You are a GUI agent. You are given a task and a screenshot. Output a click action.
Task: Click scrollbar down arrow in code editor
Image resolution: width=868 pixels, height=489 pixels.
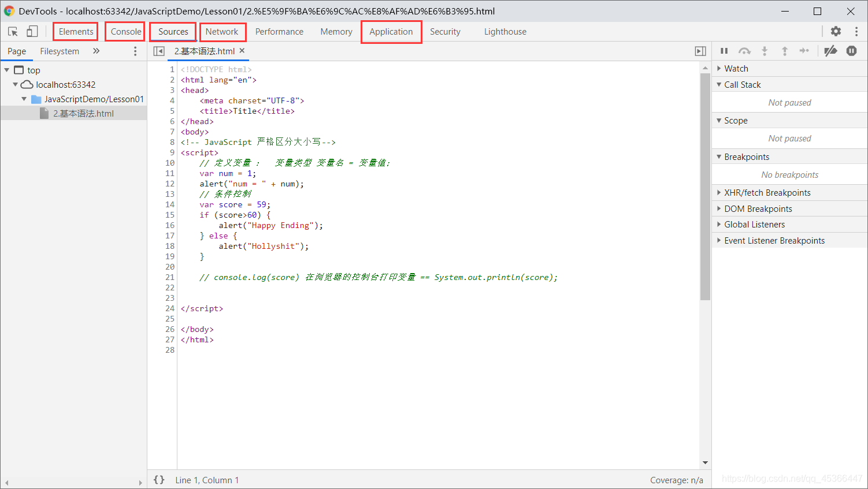tap(705, 463)
